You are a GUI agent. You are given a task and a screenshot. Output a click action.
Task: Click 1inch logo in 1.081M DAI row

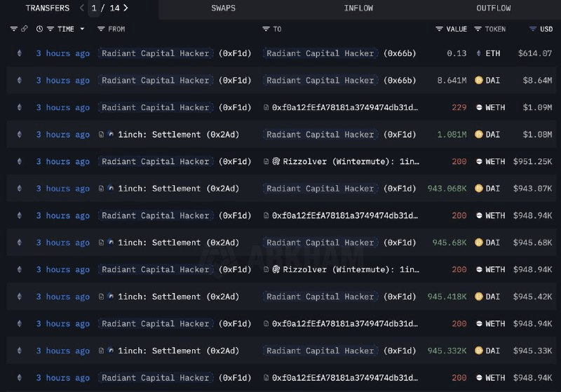[111, 135]
